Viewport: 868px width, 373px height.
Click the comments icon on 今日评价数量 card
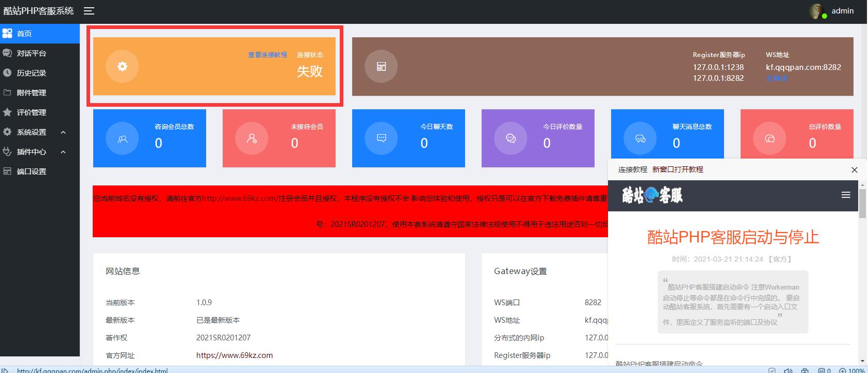(511, 138)
